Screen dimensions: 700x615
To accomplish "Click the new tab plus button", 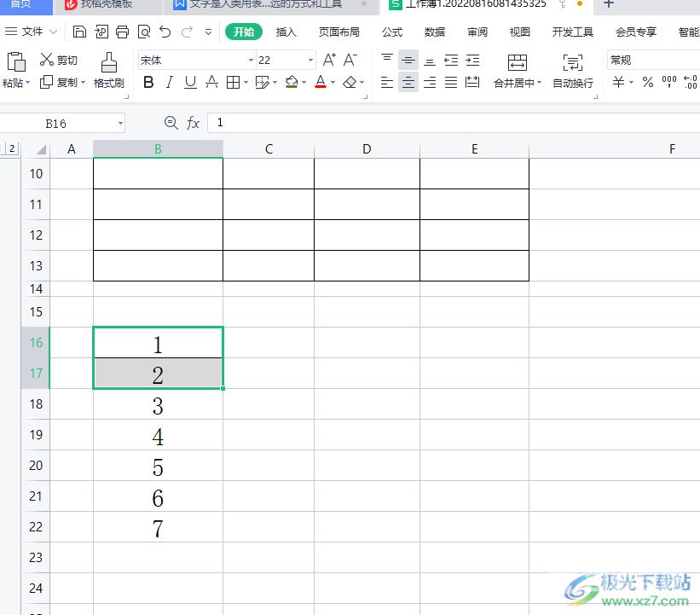I will [x=609, y=4].
